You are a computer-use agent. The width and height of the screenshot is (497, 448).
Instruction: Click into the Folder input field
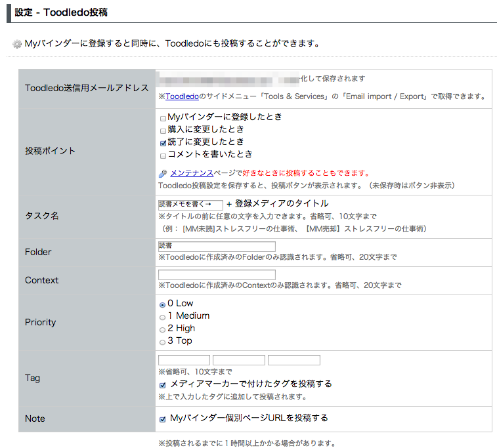pyautogui.click(x=217, y=246)
